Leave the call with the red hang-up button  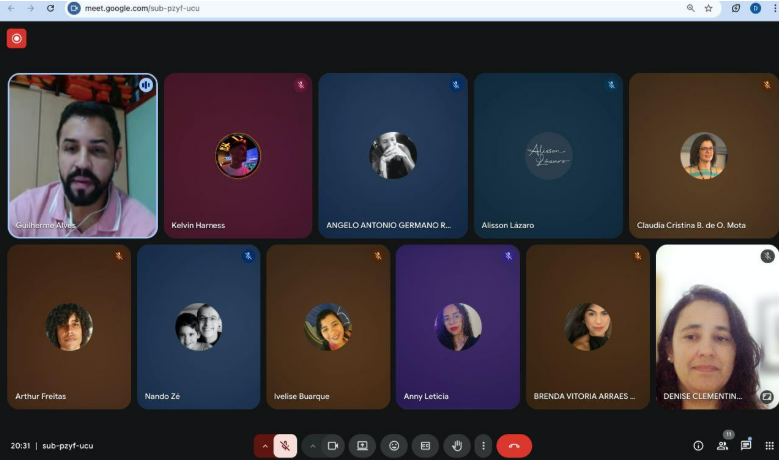tap(514, 446)
